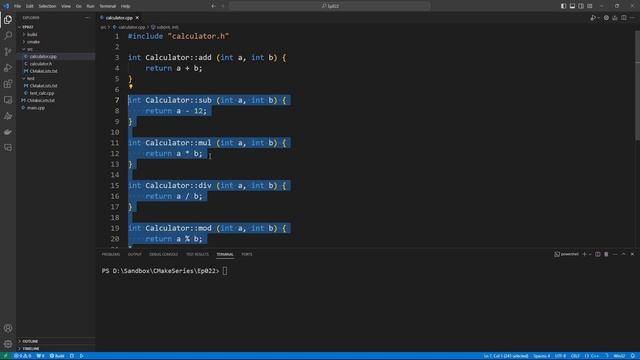
Task: Open the CMake tools view
Action: click(8, 116)
